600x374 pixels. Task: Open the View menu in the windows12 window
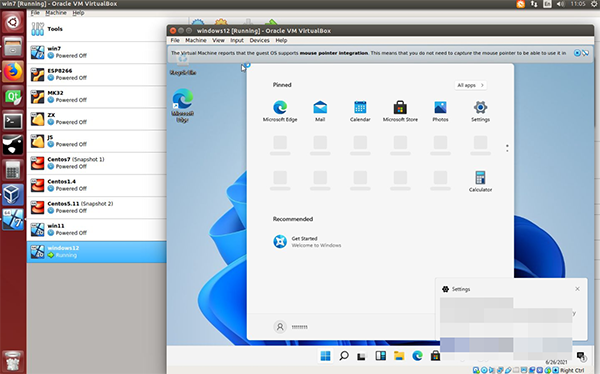pos(218,40)
